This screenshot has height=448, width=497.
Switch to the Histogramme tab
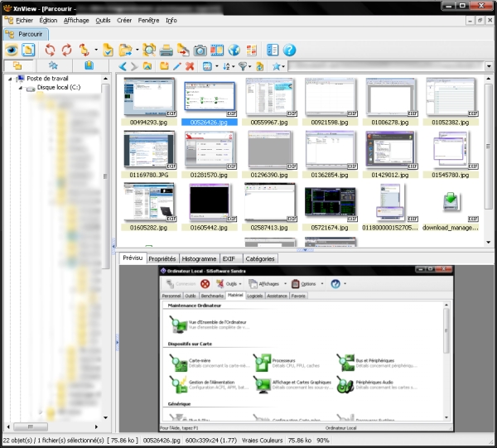click(200, 258)
